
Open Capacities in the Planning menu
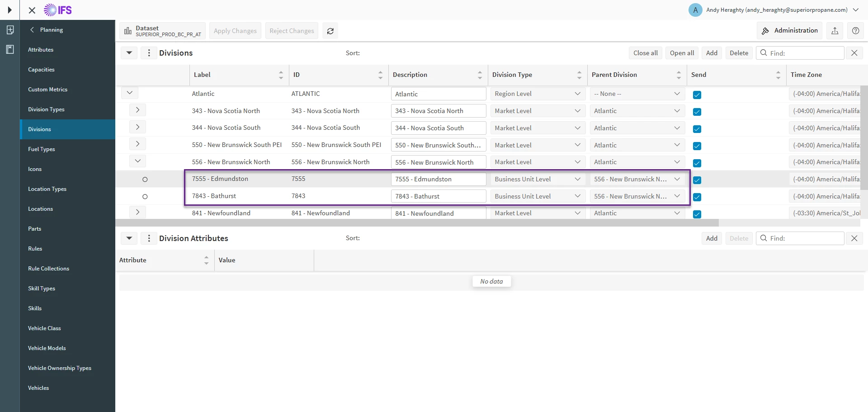(x=41, y=70)
